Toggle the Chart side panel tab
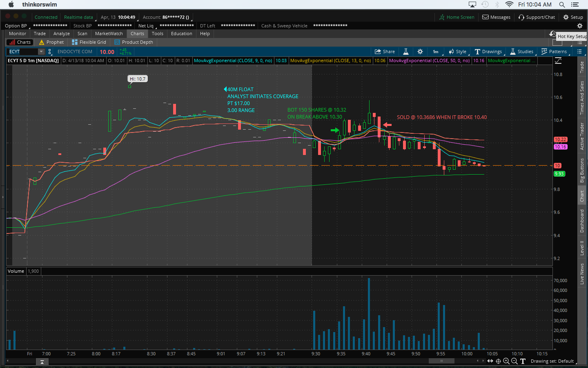 pos(582,196)
